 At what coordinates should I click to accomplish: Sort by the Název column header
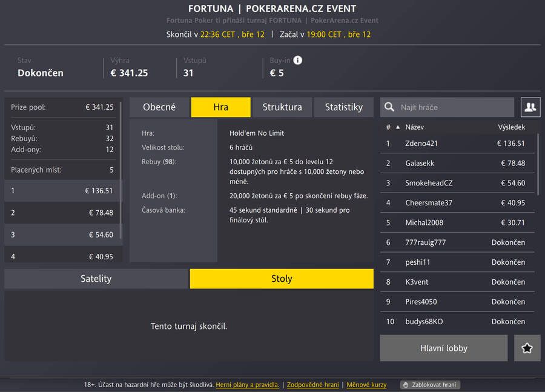[414, 127]
